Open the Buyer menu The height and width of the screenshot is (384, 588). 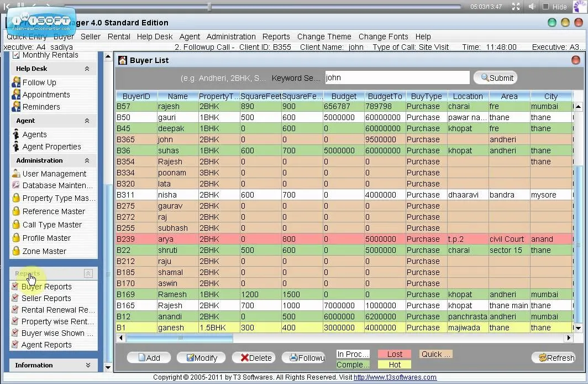click(x=64, y=37)
